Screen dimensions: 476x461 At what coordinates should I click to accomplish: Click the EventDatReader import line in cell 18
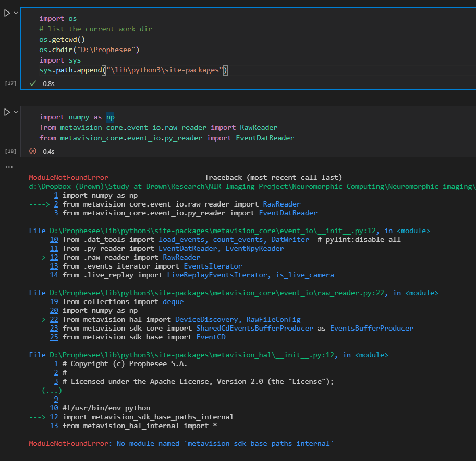[167, 138]
